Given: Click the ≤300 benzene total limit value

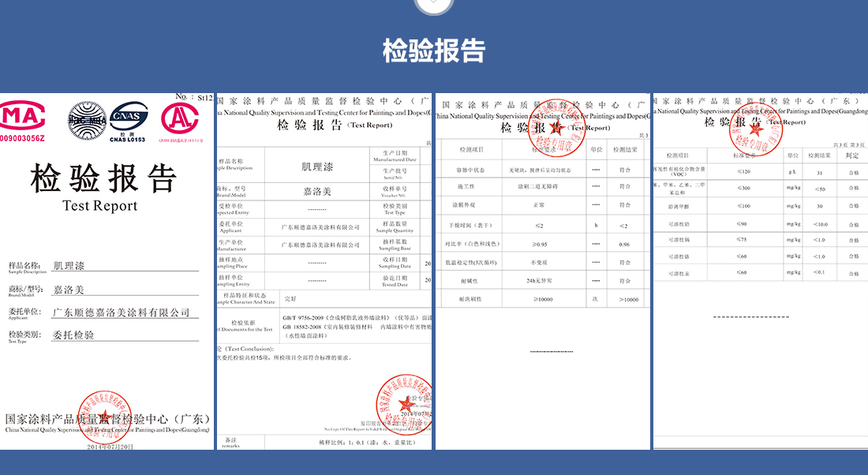Looking at the screenshot, I should pyautogui.click(x=744, y=189).
